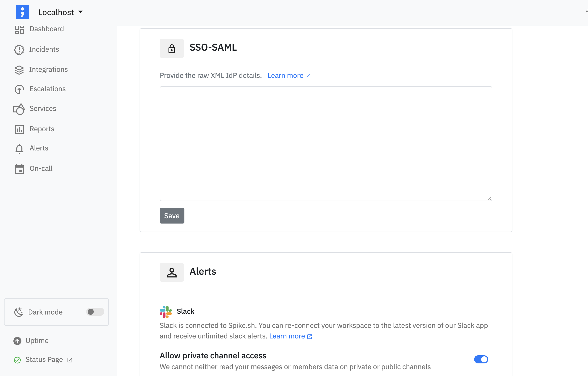Toggle Dark mode switch on
The height and width of the screenshot is (376, 588).
coord(95,312)
